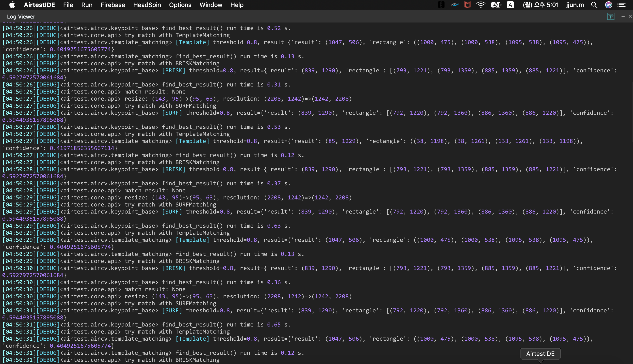633x364 pixels.
Task: Click the dark remote-shaped menu bar icon
Action: coord(441,5)
